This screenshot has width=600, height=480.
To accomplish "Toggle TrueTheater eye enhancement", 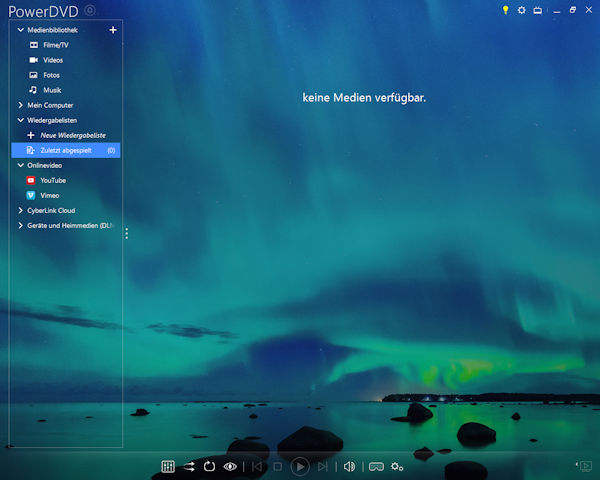I will click(x=230, y=467).
